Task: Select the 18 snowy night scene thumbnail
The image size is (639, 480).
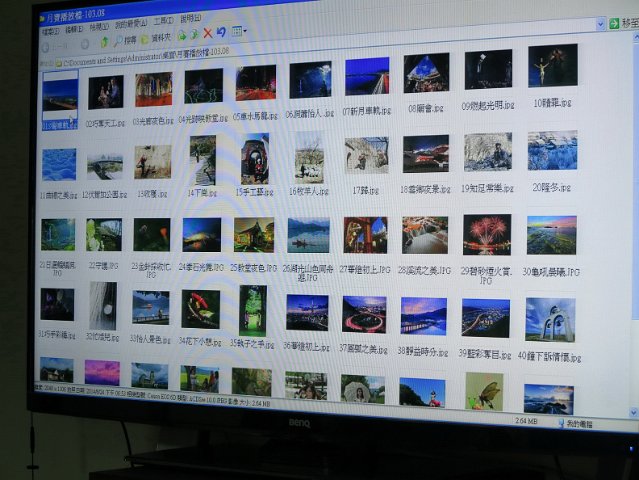Action: (426, 154)
